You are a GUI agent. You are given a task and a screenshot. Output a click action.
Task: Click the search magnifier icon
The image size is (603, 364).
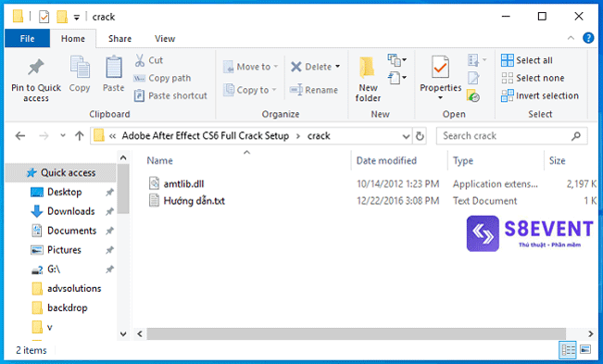(576, 135)
